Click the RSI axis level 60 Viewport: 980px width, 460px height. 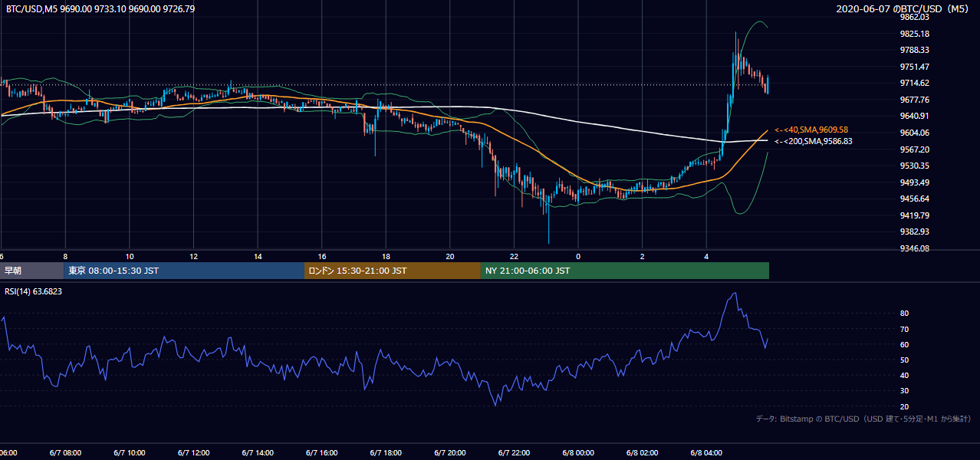[x=904, y=344]
